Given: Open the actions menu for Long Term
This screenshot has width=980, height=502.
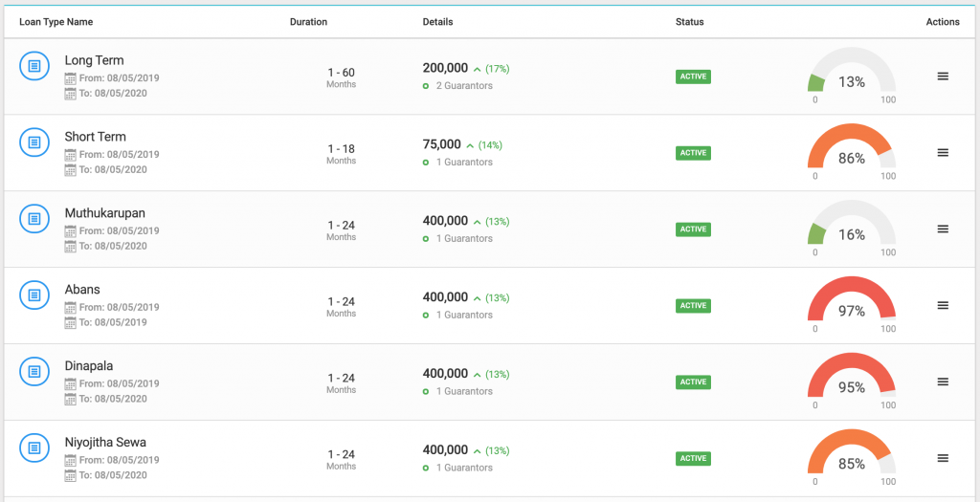Looking at the screenshot, I should click(943, 76).
